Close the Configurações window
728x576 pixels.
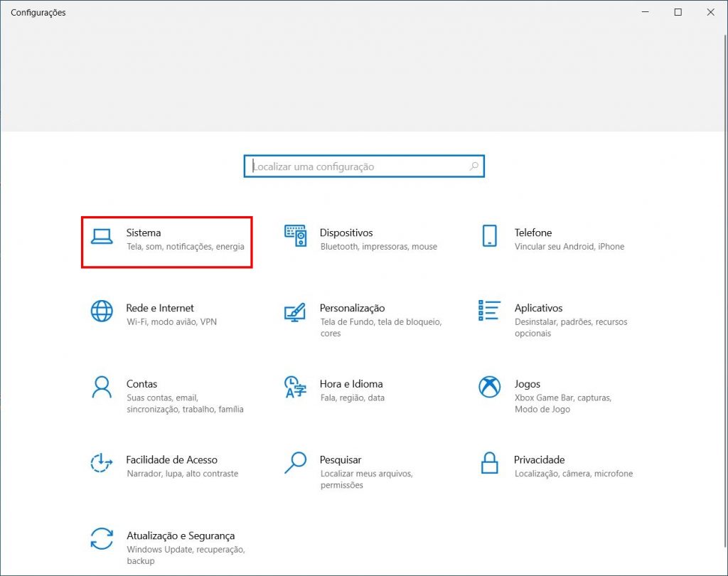tap(710, 12)
